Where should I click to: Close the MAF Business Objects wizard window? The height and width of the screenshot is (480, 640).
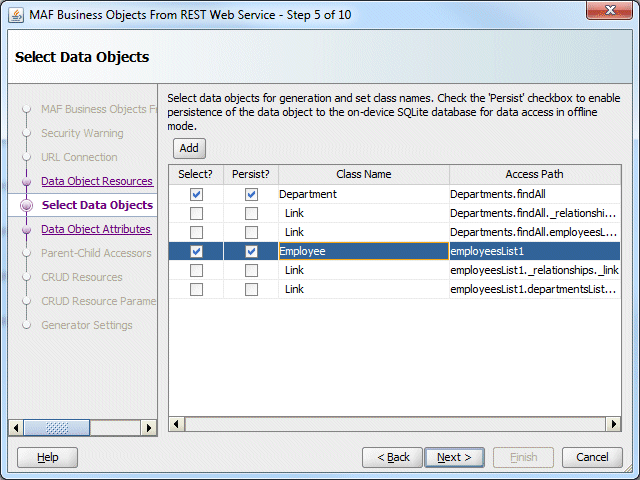pos(609,10)
